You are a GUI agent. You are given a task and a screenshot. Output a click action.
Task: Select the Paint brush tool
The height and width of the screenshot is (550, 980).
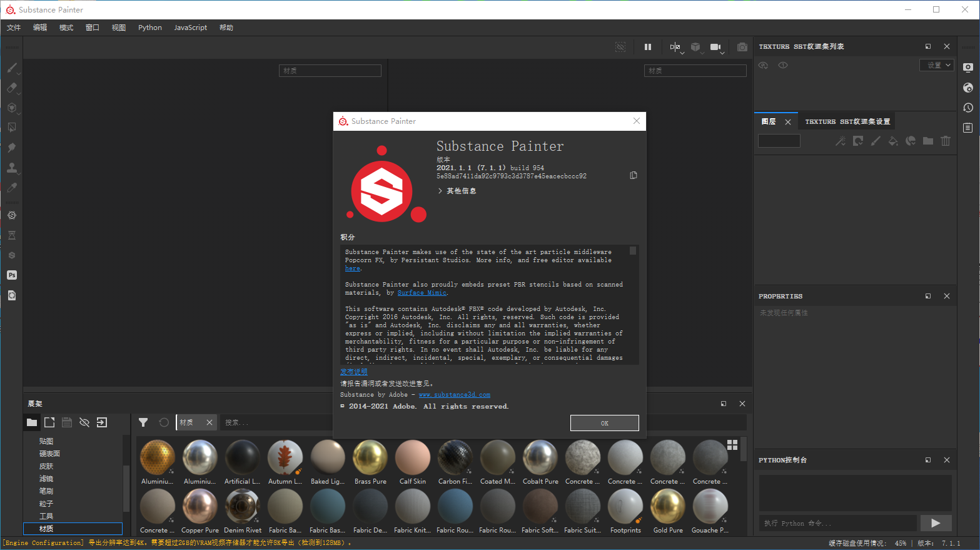13,68
